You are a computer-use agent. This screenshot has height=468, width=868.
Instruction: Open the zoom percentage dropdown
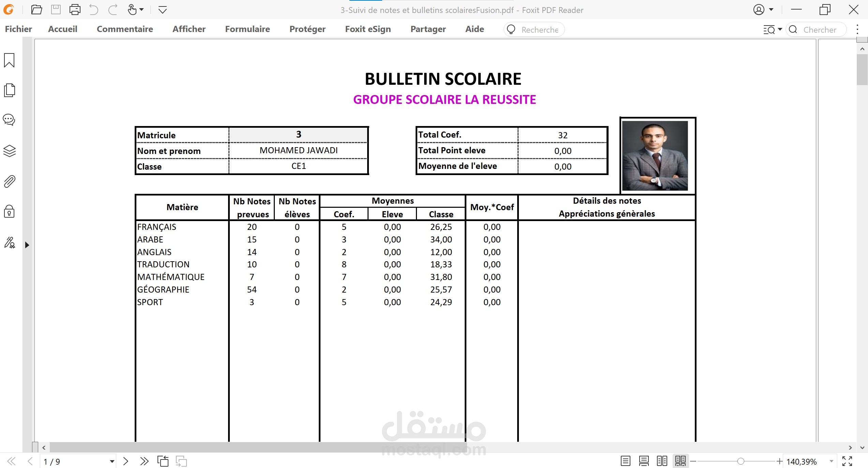click(831, 462)
